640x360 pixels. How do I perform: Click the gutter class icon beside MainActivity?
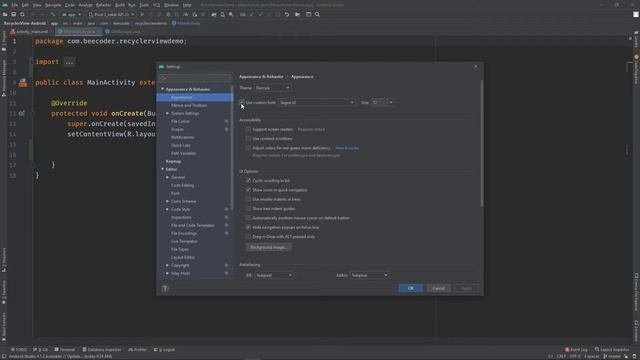[23, 83]
